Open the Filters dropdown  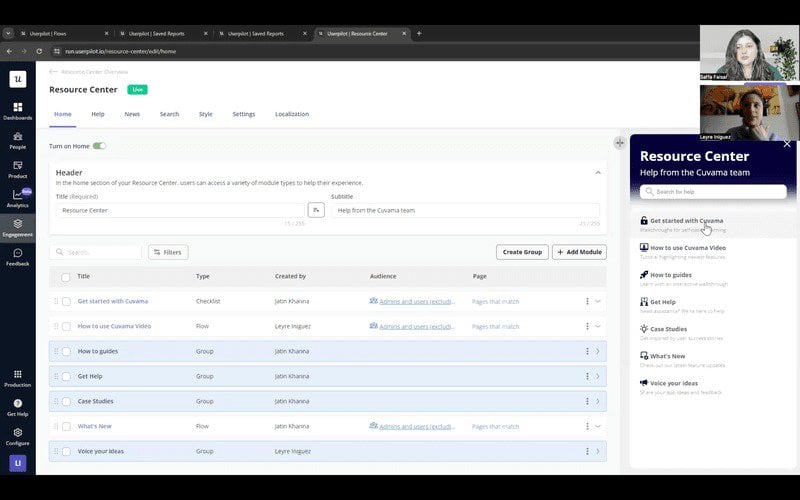168,252
